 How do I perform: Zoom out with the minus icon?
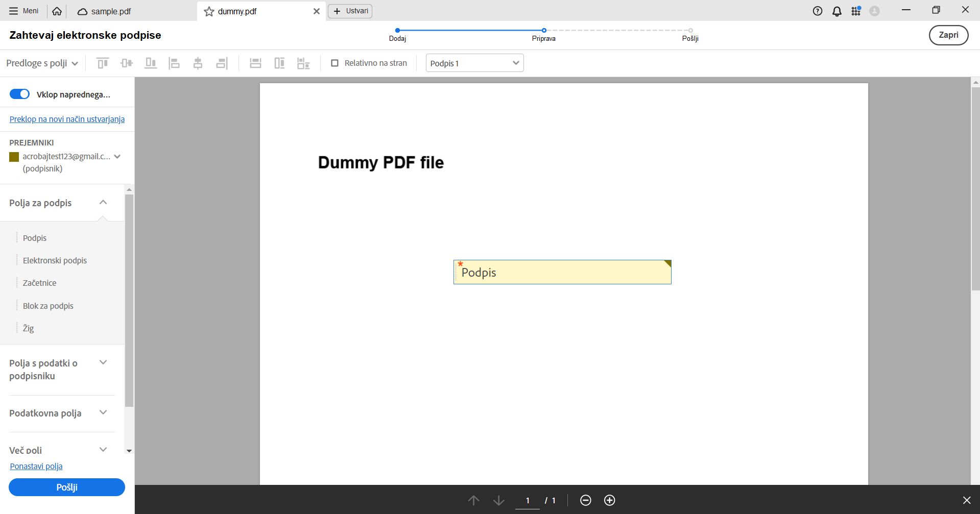(x=586, y=500)
